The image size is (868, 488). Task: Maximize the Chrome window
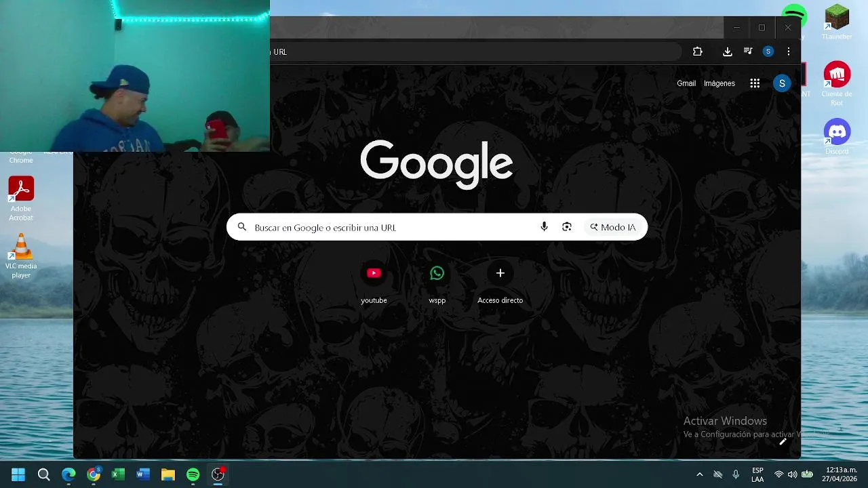[x=762, y=28]
